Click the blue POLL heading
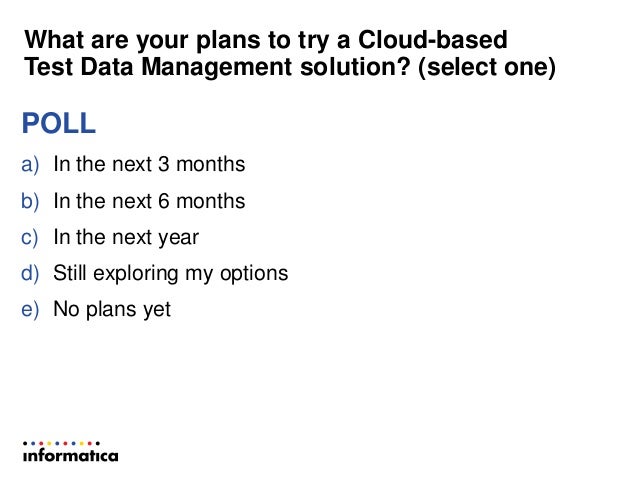 tap(59, 124)
